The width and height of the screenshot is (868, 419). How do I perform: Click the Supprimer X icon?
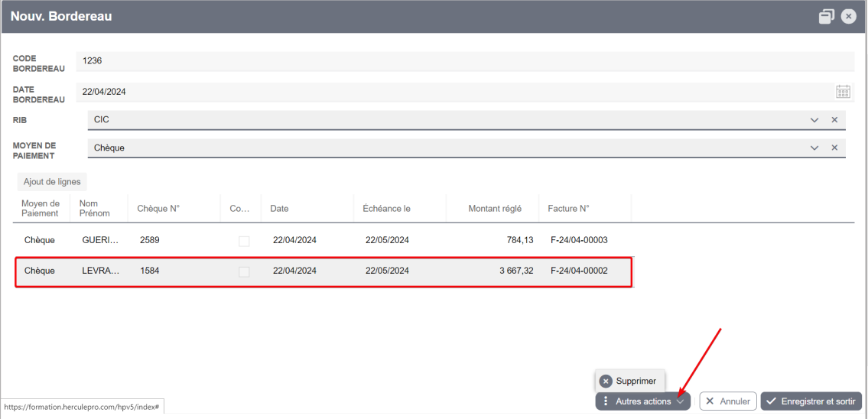pyautogui.click(x=606, y=381)
